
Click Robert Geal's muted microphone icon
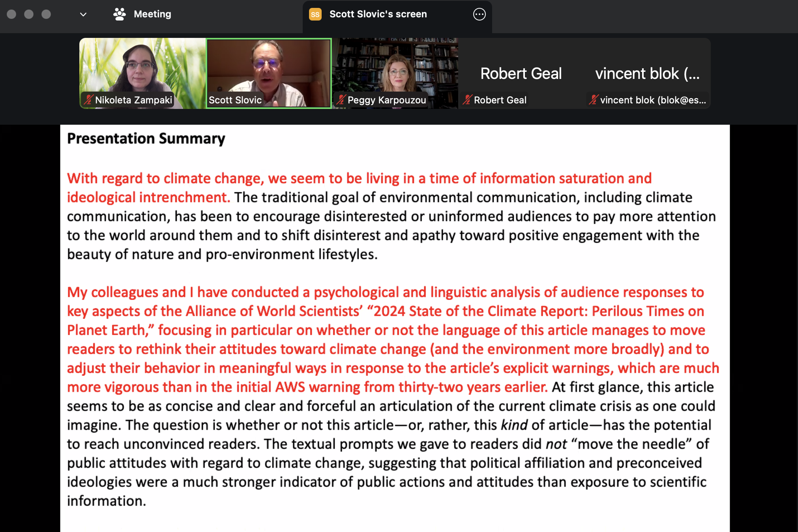tap(467, 100)
